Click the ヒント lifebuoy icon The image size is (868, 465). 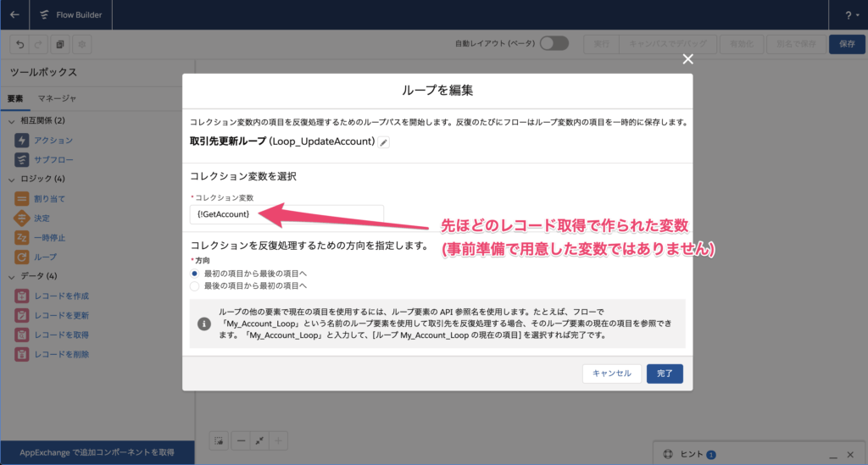(668, 454)
